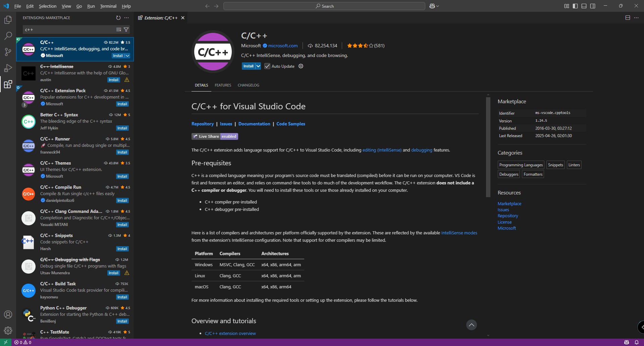Expand Install dropdown arrow in extension details
Image resolution: width=644 pixels, height=346 pixels.
point(258,66)
